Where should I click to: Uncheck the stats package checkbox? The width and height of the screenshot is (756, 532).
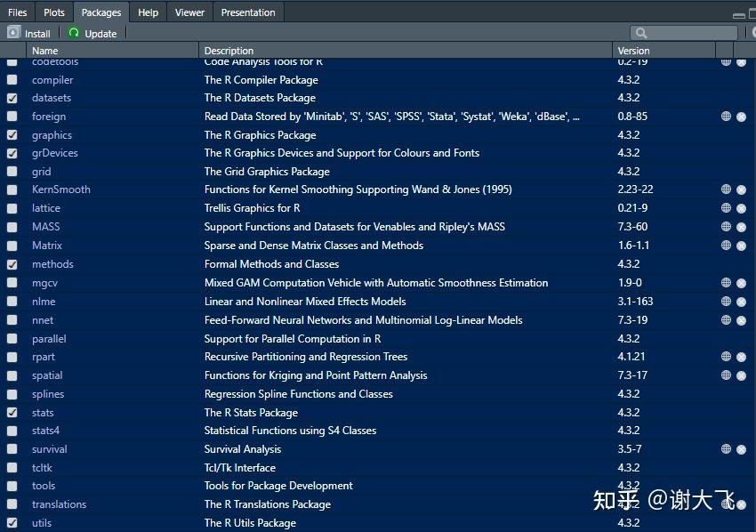tap(12, 413)
